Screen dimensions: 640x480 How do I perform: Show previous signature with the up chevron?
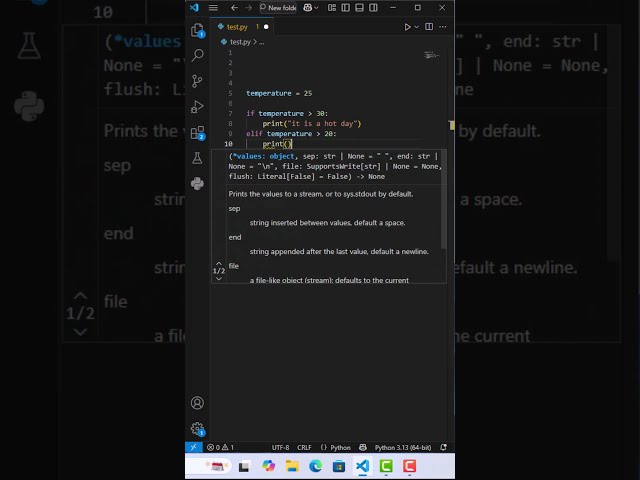point(219,263)
